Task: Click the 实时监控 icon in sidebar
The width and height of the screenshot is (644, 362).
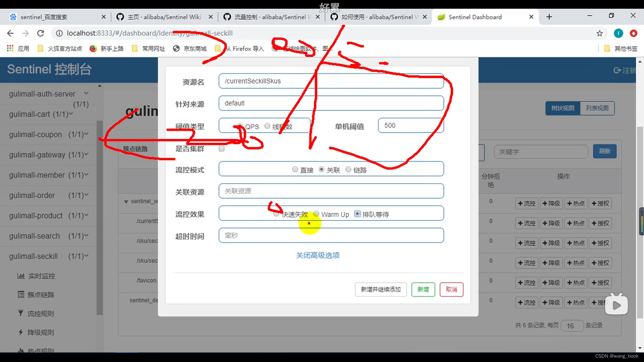Action: [20, 276]
